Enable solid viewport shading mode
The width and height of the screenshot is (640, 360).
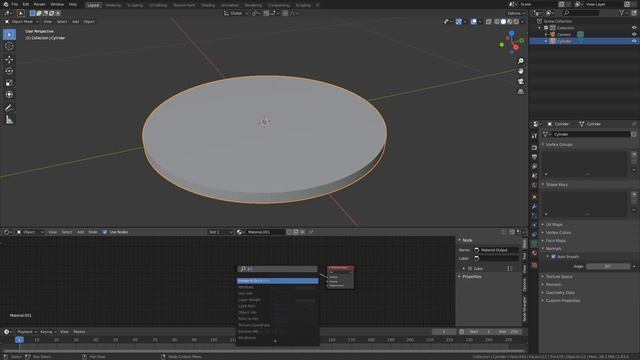(503, 22)
